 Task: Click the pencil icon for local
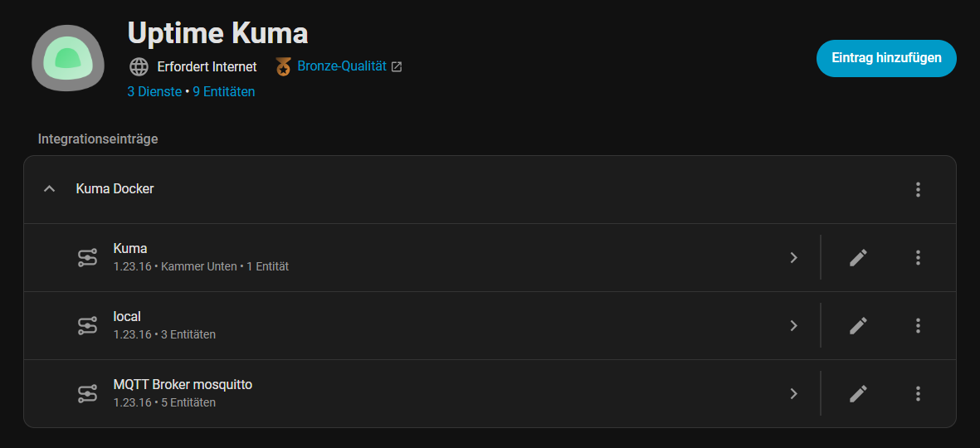point(858,325)
